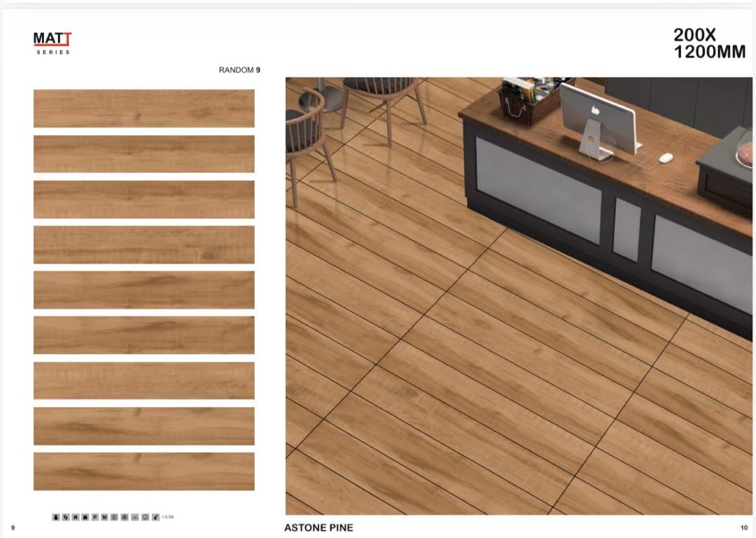The height and width of the screenshot is (538, 756).
Task: Click the MATT Series logo
Action: pos(52,43)
